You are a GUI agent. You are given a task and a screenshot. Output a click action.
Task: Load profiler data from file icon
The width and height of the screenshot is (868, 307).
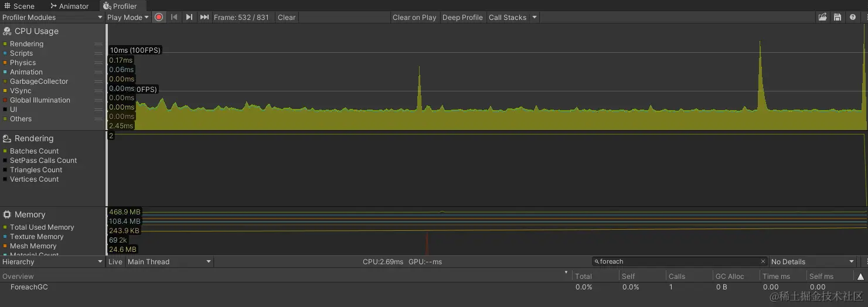tap(823, 17)
